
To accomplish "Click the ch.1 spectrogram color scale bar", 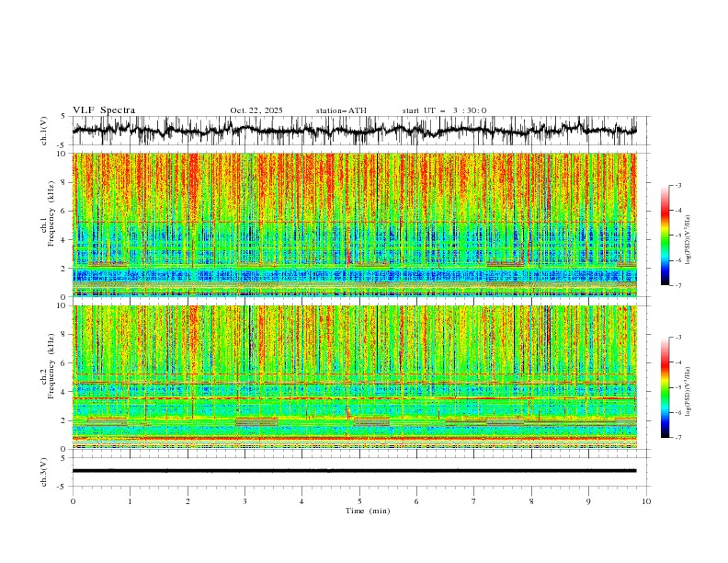I will 665,236.
